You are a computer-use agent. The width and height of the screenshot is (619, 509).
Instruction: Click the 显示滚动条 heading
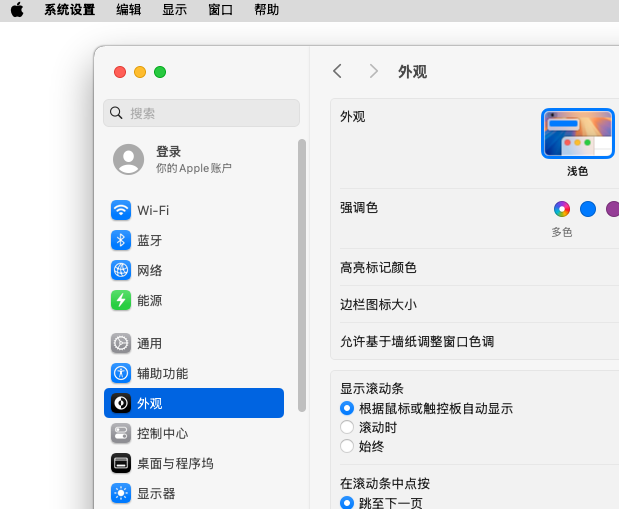[x=372, y=388]
